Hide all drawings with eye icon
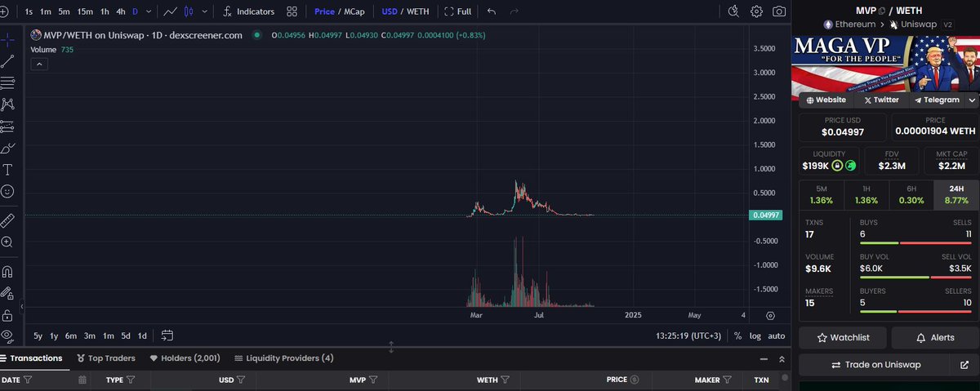This screenshot has height=391, width=980. coord(7,336)
